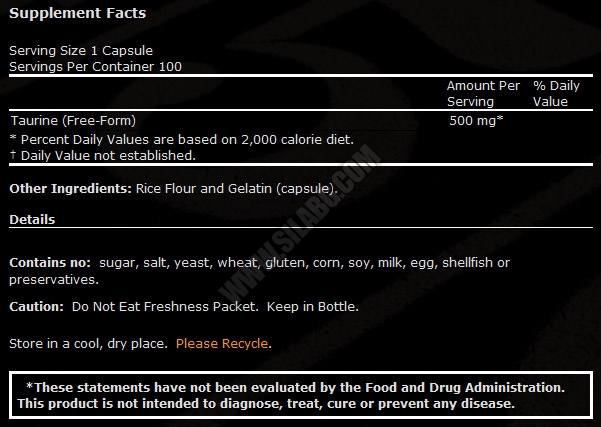Click the Please Recycle link
This screenshot has height=427, width=601.
[x=222, y=343]
